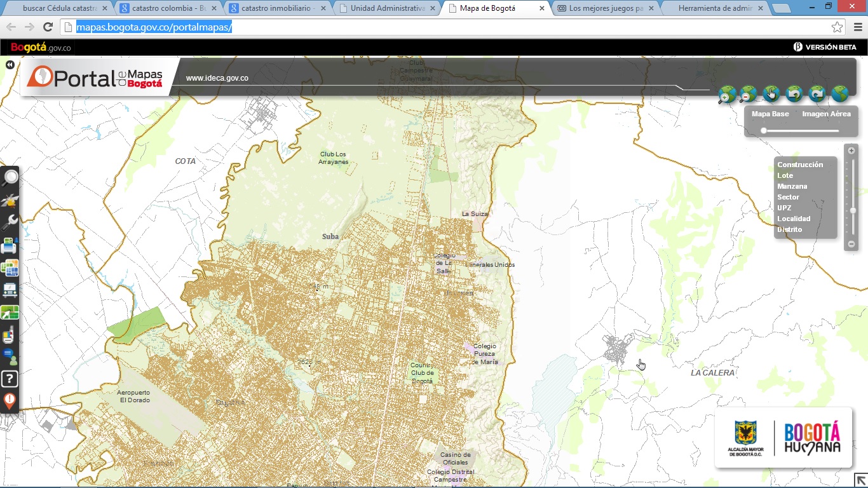Choose the Construcción zoom level
The width and height of the screenshot is (868, 488).
[800, 165]
